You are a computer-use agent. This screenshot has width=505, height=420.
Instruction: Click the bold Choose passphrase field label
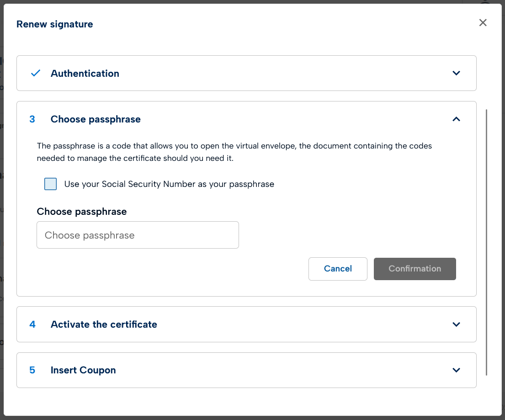(82, 212)
